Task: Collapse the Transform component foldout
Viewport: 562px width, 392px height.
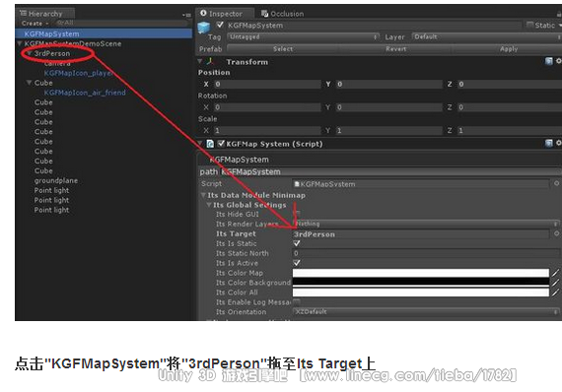Action: [200, 62]
